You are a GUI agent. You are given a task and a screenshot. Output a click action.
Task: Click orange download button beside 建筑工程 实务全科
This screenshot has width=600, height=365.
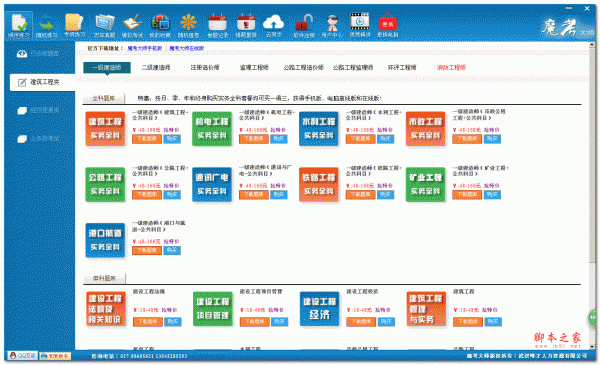point(147,139)
